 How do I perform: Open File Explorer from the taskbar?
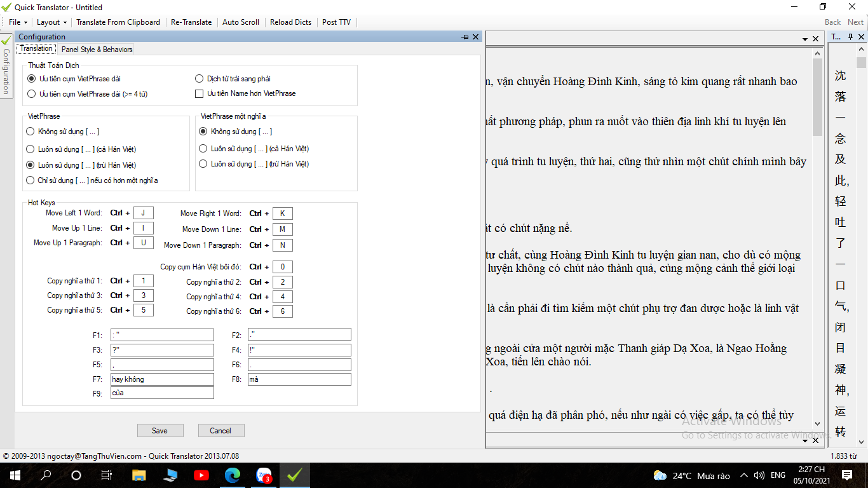tap(139, 475)
